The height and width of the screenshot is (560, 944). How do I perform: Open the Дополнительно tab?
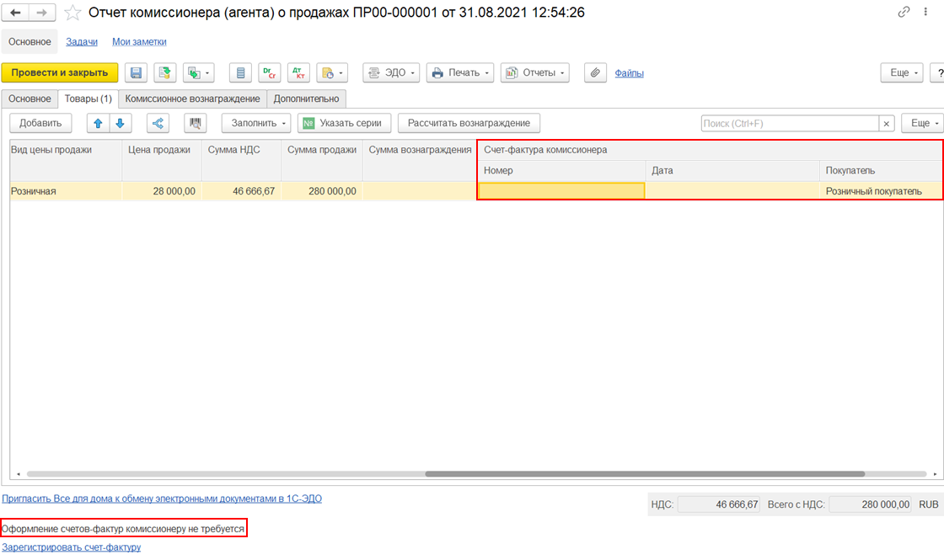[307, 99]
